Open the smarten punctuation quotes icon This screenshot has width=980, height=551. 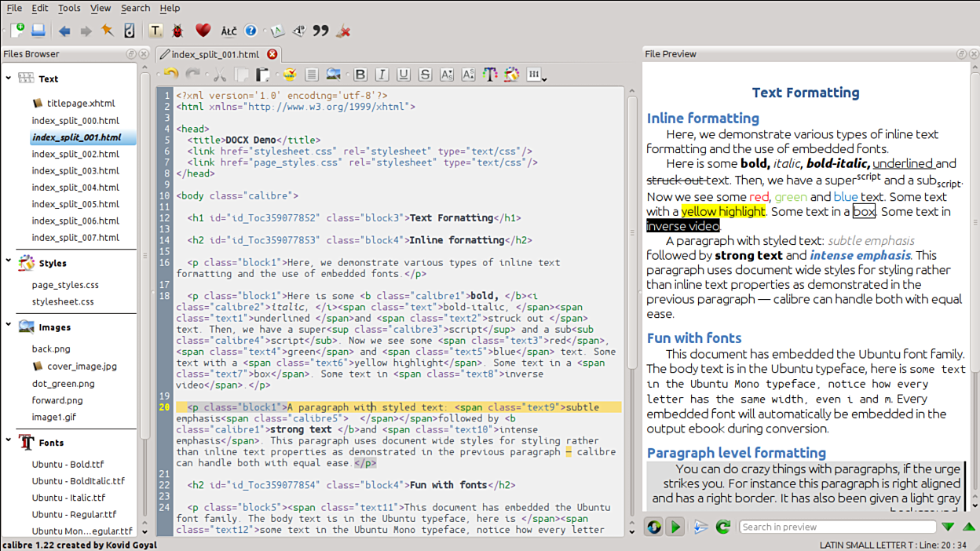point(320,31)
